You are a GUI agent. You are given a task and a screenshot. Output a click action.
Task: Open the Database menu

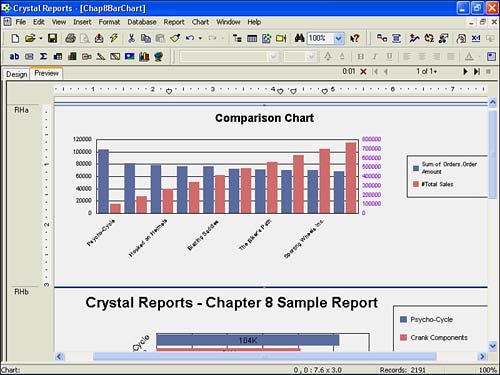click(142, 22)
